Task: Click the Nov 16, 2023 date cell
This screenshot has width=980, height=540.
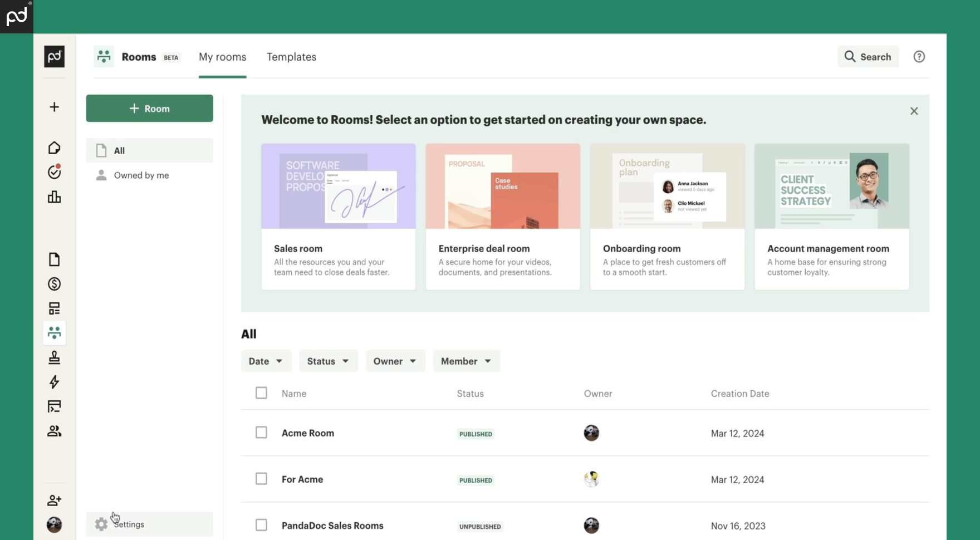Action: point(738,526)
